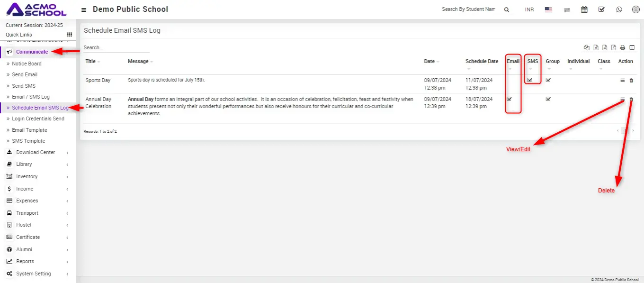Click the table Search... input field
This screenshot has width=644, height=283.
click(116, 47)
